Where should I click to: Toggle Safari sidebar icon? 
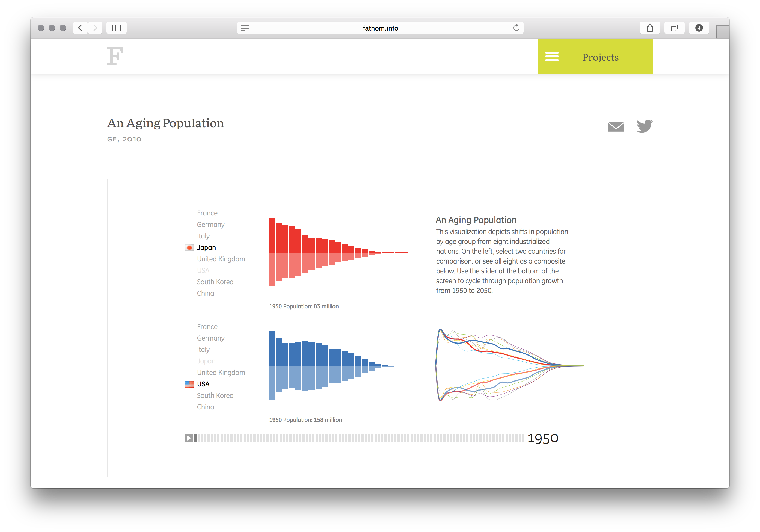pyautogui.click(x=117, y=28)
